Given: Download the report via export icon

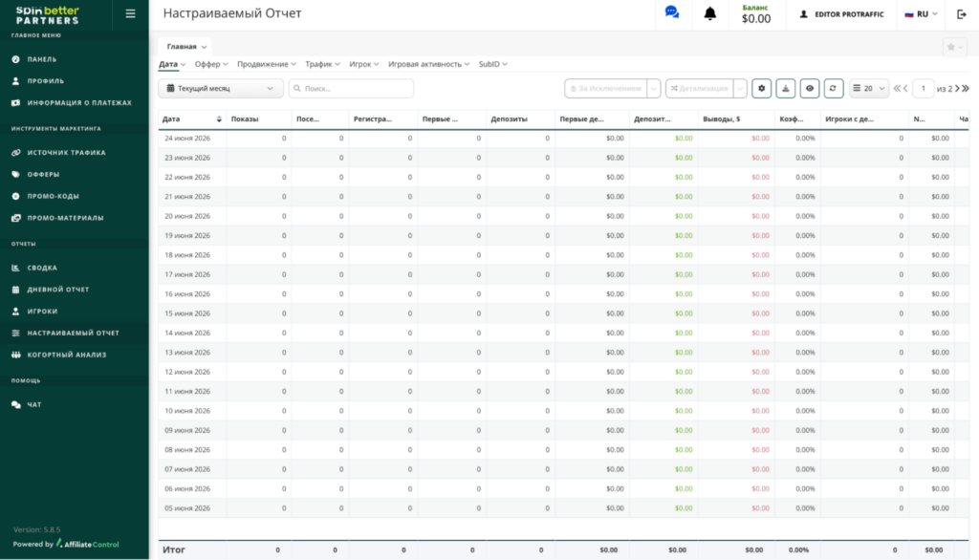Looking at the screenshot, I should pyautogui.click(x=786, y=89).
